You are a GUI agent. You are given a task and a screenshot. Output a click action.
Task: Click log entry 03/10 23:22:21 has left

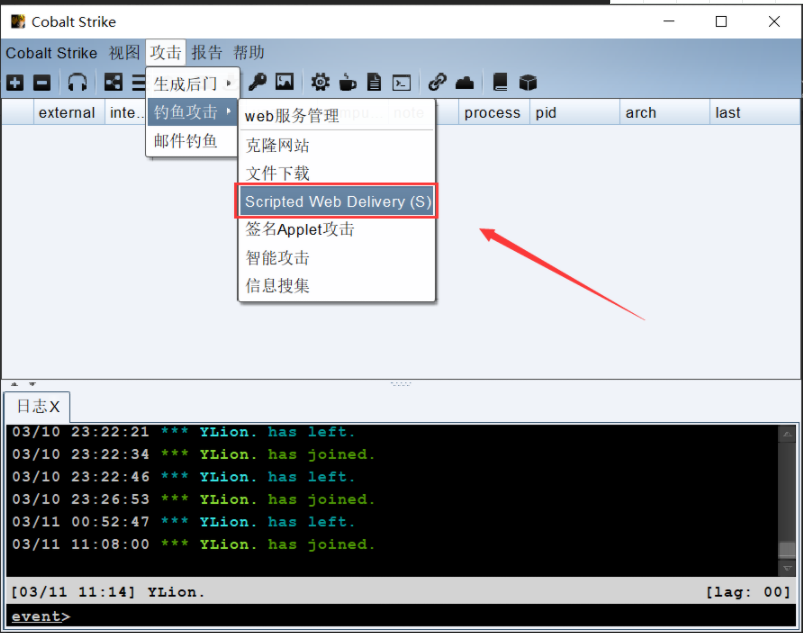pos(183,432)
